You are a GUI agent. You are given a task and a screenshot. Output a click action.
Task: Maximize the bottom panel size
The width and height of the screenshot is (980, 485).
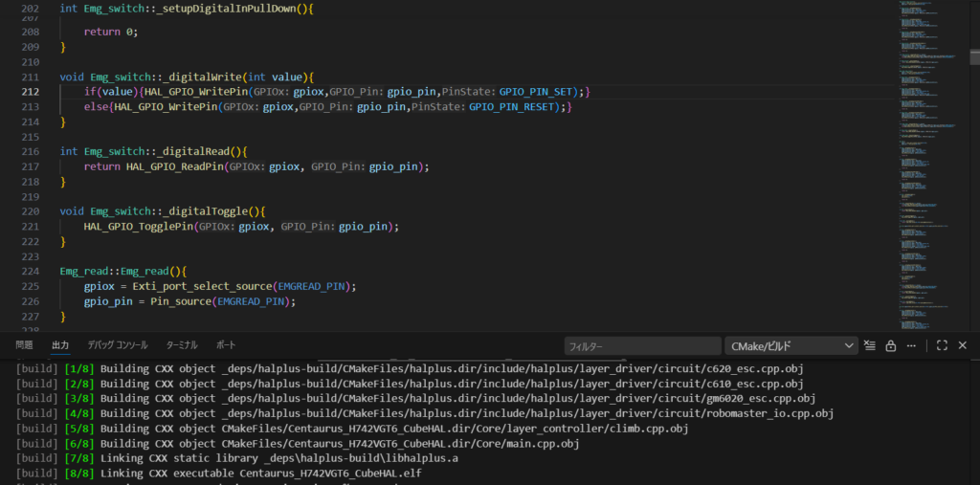click(942, 345)
